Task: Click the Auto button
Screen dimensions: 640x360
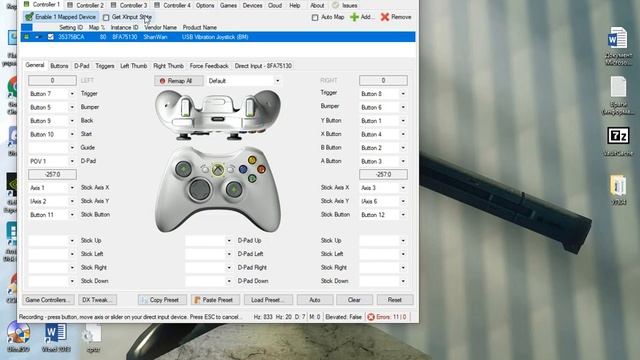Action: coord(315,300)
